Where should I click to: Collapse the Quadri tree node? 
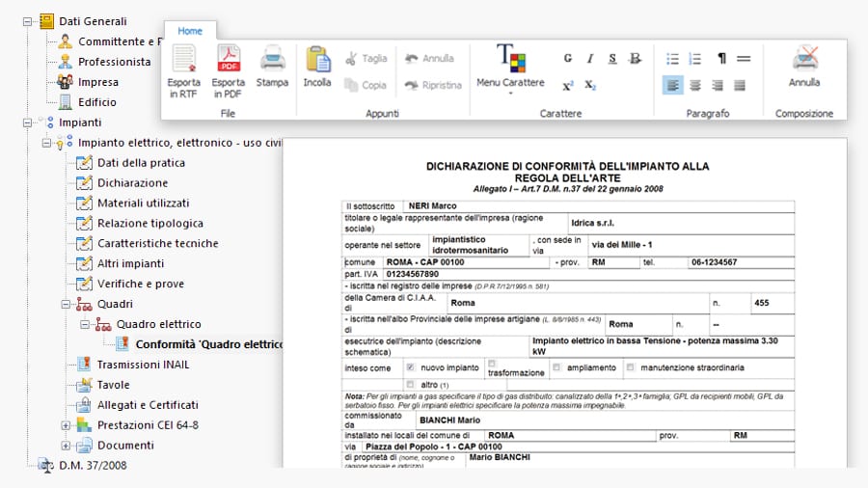pyautogui.click(x=67, y=304)
